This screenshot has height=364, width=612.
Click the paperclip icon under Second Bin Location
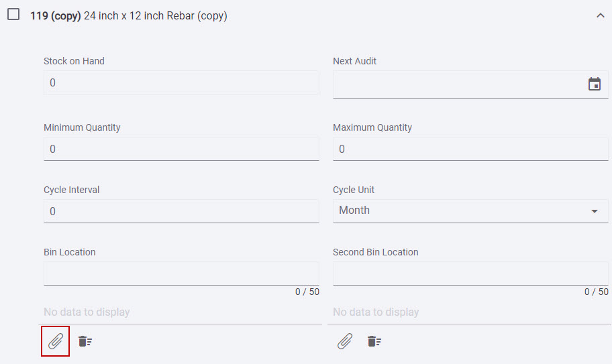345,341
